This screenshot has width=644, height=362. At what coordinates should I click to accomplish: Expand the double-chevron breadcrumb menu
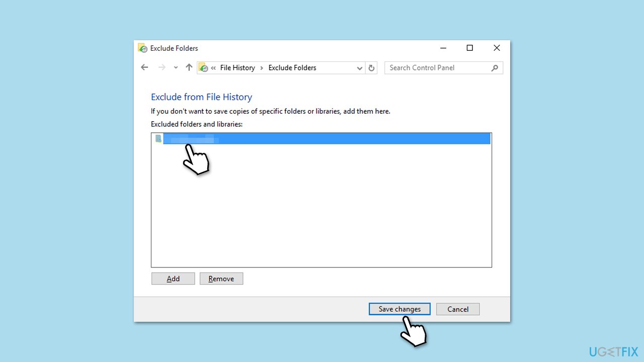click(214, 68)
